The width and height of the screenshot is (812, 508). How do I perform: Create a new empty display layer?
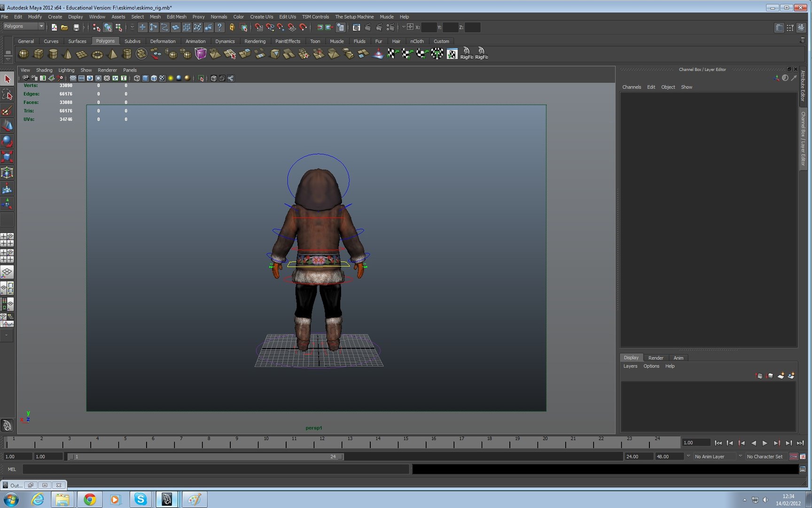[781, 375]
